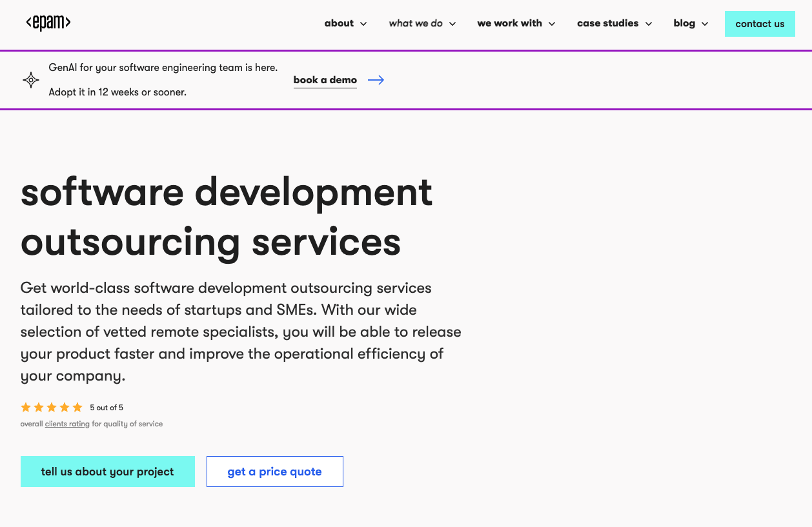Open the what we do dropdown chevron
The width and height of the screenshot is (812, 527).
tap(452, 23)
